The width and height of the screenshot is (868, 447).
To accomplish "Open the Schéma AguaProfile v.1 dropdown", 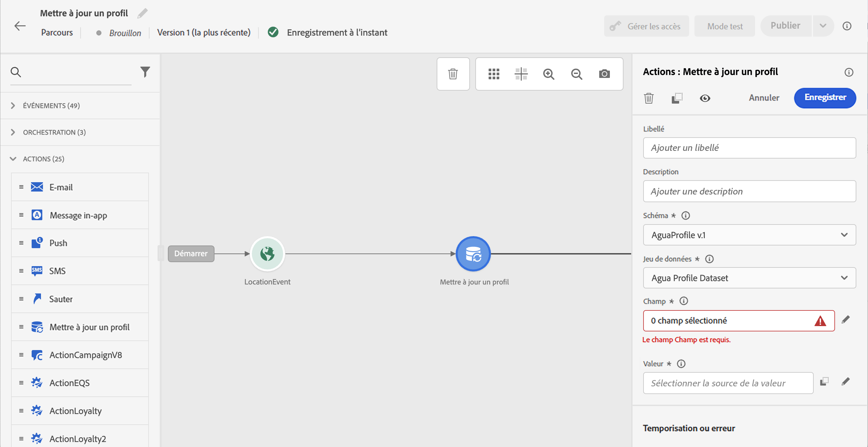I will [x=749, y=235].
